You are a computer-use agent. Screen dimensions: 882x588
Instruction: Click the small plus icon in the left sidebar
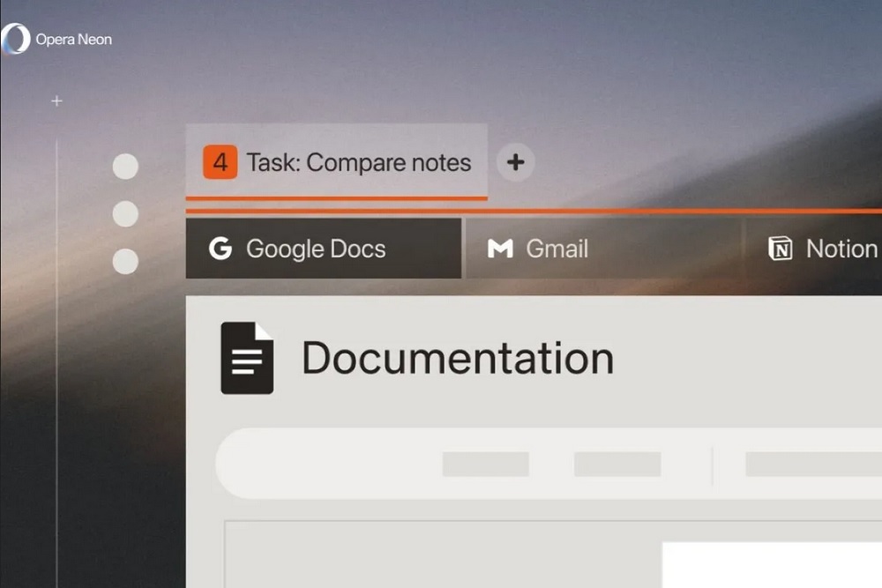(x=56, y=101)
